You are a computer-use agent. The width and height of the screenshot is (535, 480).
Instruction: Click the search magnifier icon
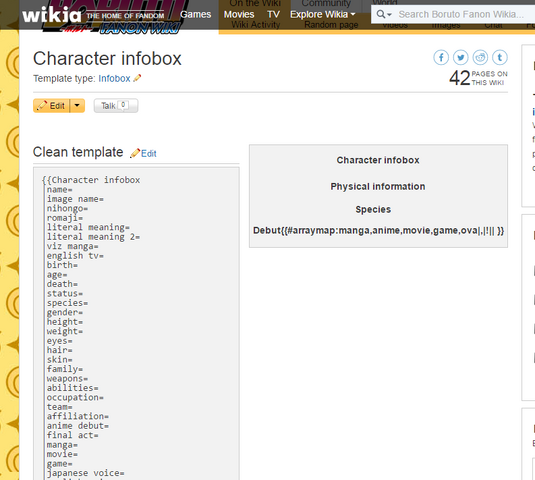[x=380, y=14]
